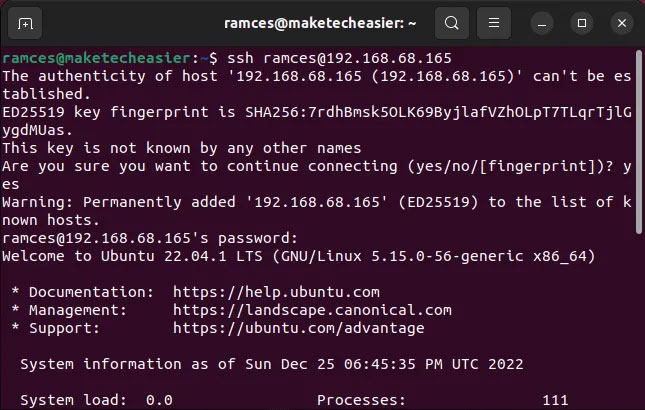The width and height of the screenshot is (645, 410).
Task: Click the password prompt line
Action: [150, 238]
